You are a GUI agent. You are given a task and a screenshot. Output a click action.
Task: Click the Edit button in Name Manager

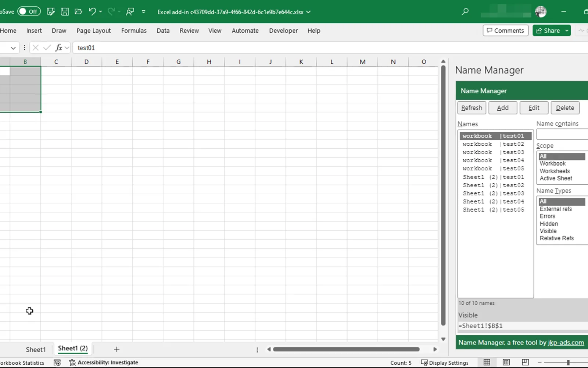534,108
